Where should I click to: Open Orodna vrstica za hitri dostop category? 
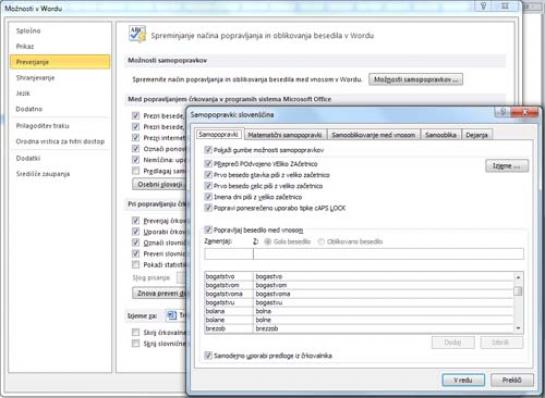60,141
